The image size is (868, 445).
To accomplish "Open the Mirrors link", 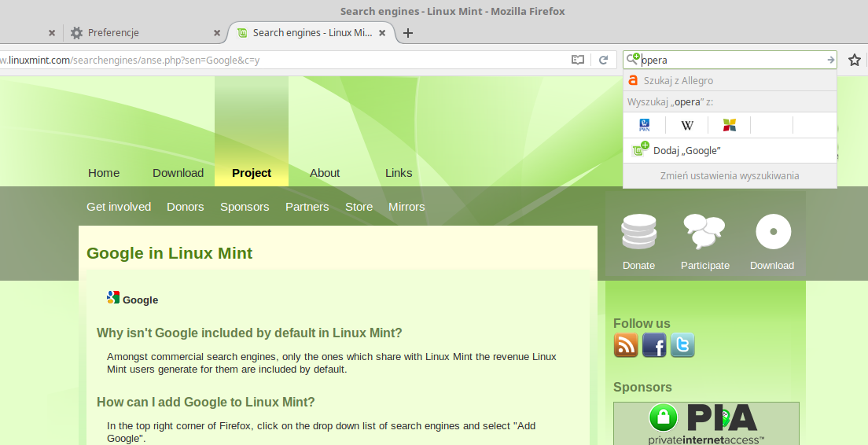I will tap(406, 207).
